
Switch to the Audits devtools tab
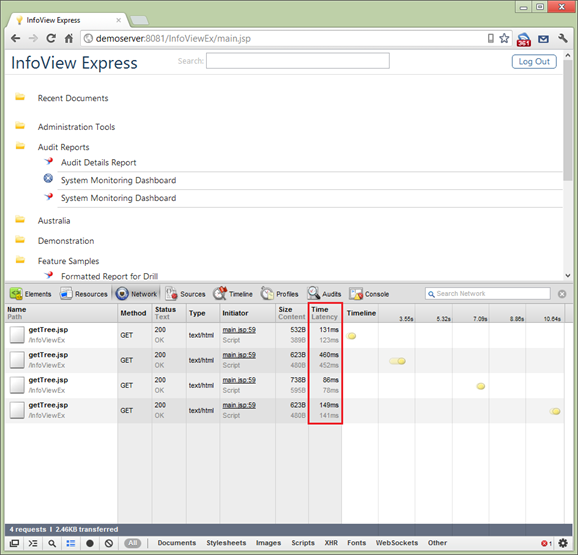[x=324, y=294]
